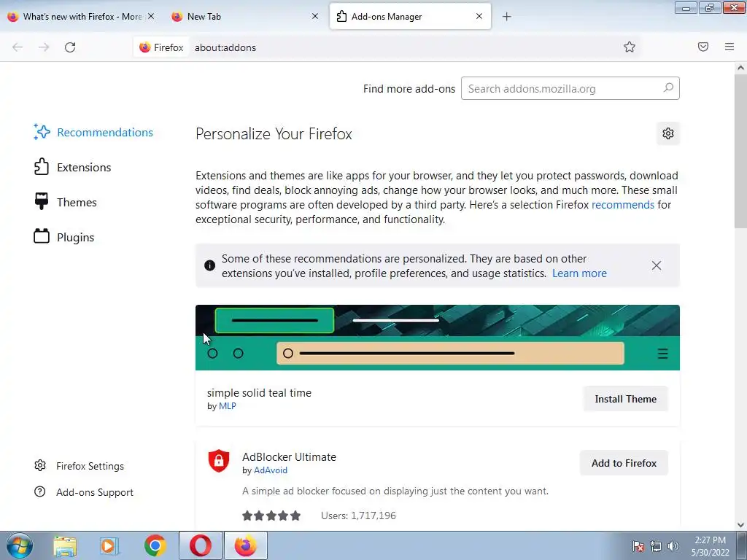The image size is (747, 560).
Task: Open the Themes category
Action: (x=65, y=203)
